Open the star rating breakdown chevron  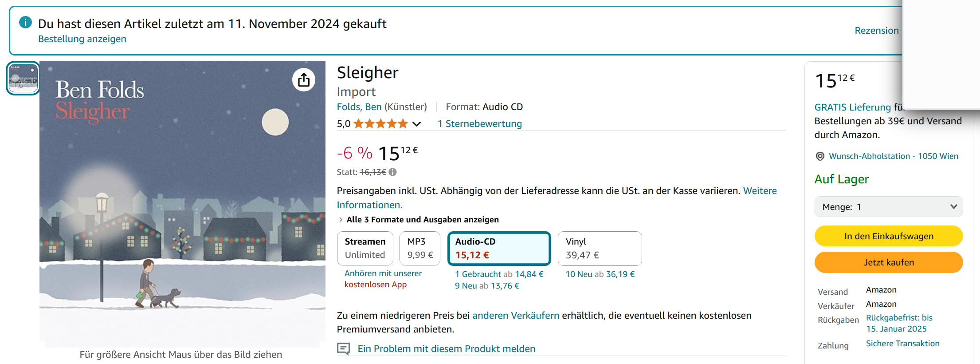(x=416, y=124)
